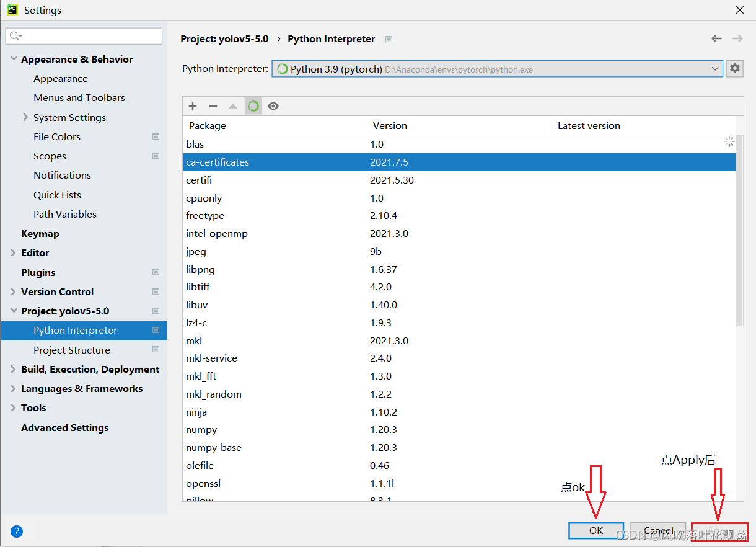Click the Cancel button
This screenshot has height=547, width=756.
pos(658,530)
